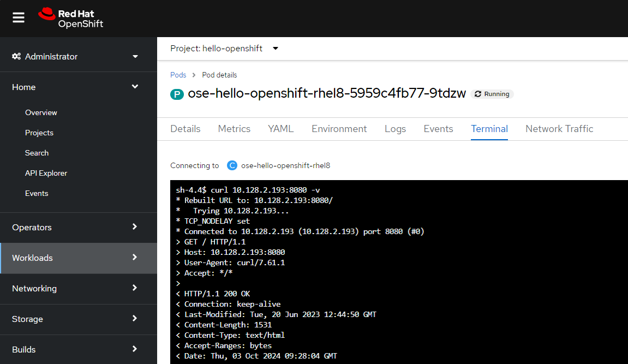The image size is (628, 364).
Task: Click the 'Rebuilt URL to' terminal line
Action: pyautogui.click(x=254, y=200)
